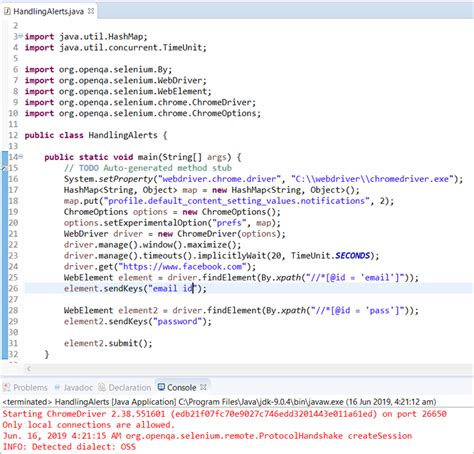
Task: Click import java.util.HashMap line
Action: point(86,36)
